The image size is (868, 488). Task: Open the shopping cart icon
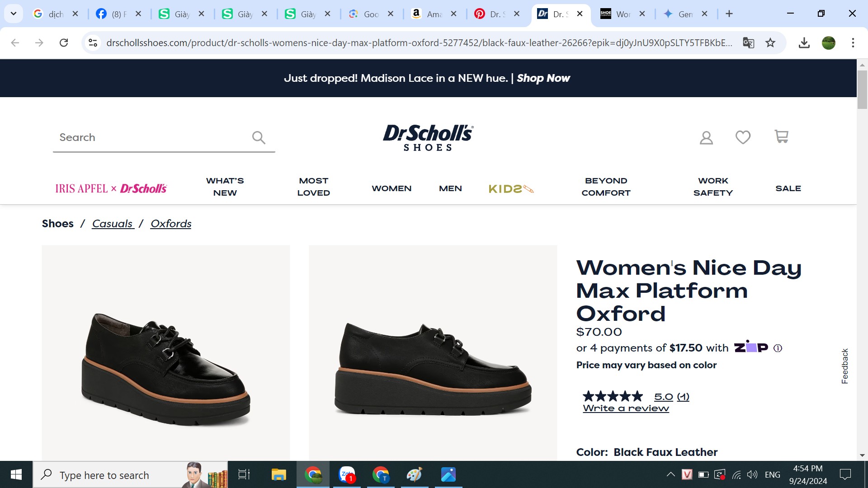point(781,136)
